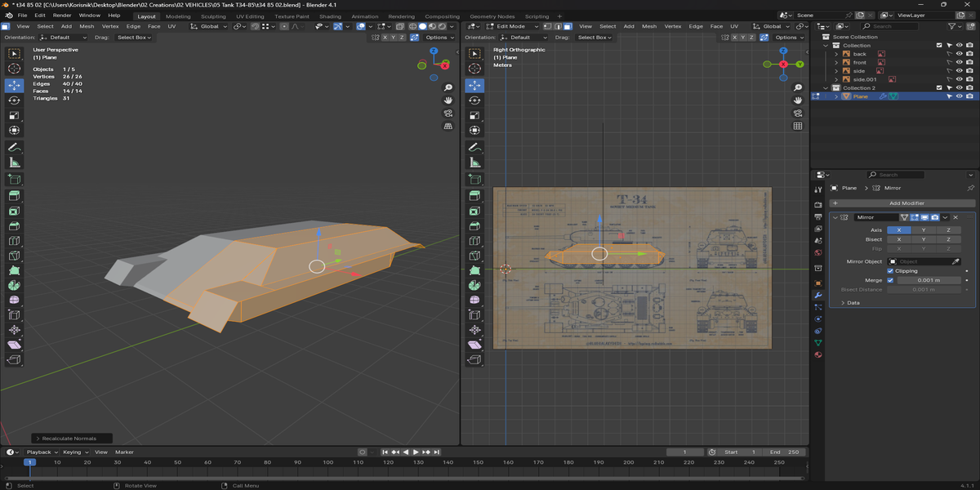Open the Select Box drag dropdown in left viewport

point(133,38)
